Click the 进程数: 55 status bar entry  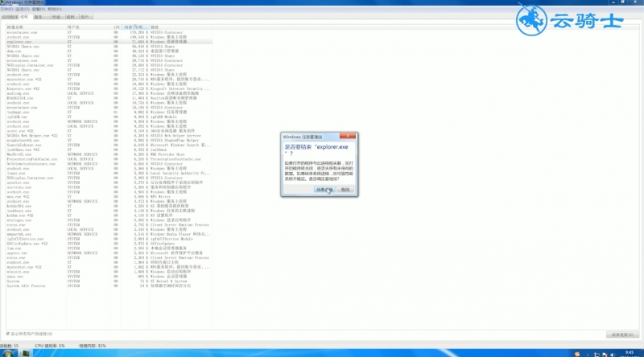[10, 346]
